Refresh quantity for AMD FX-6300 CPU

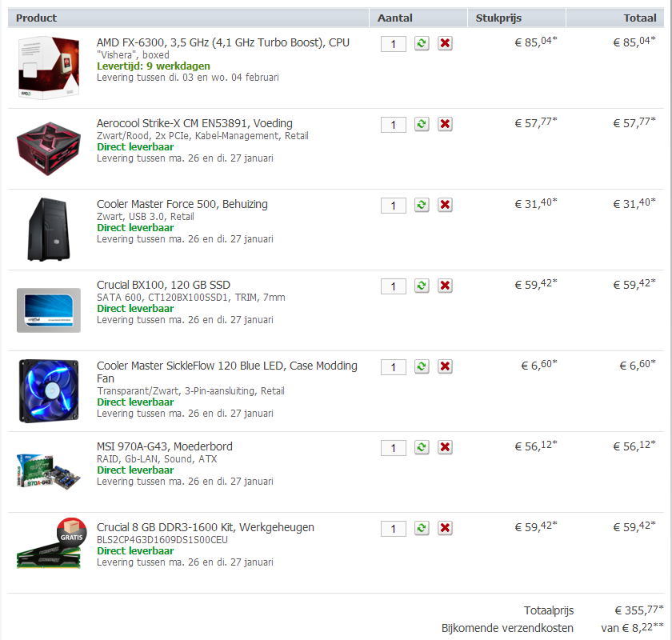[422, 43]
